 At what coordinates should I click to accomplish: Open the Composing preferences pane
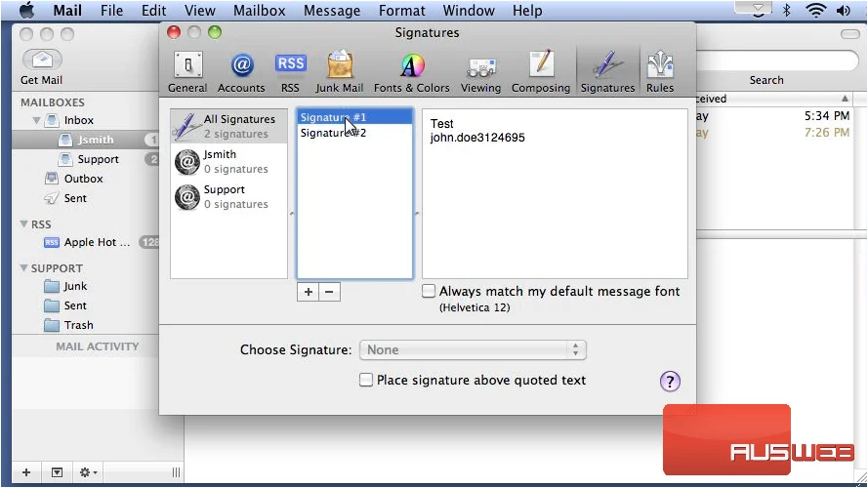coord(540,72)
